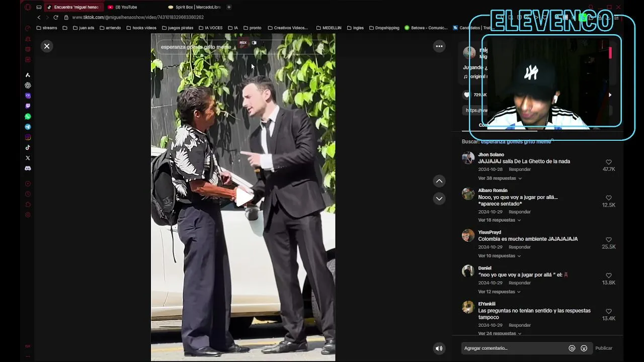The image size is (644, 362).
Task: Select the TikTok 'miguel henao' tab
Action: [73, 7]
